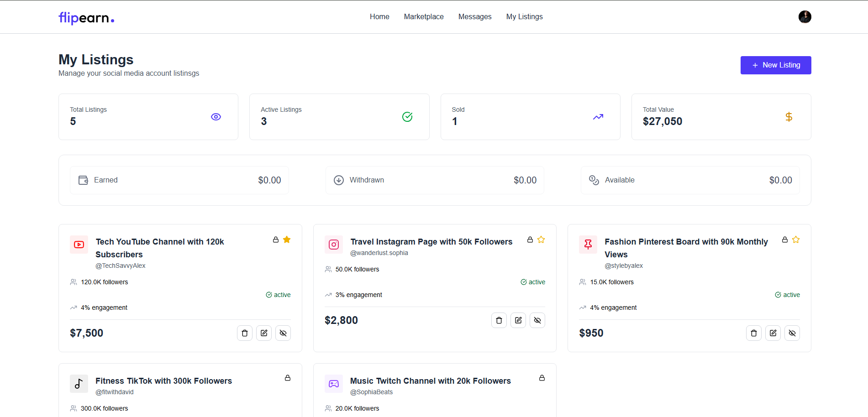The image size is (868, 417).
Task: Edit the Fashion Pinterest Board listing
Action: 773,333
